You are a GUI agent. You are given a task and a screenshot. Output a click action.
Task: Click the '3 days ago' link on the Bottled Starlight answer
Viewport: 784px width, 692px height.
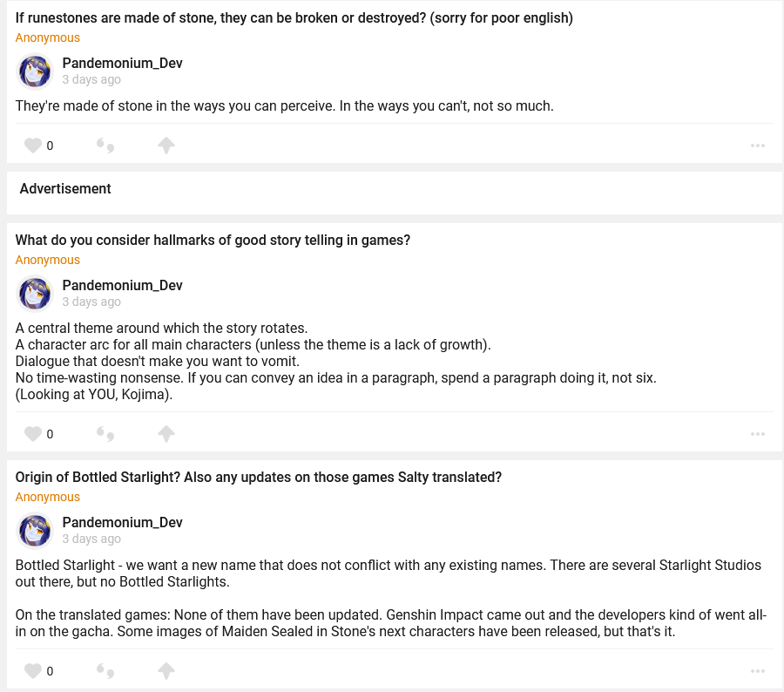point(91,539)
